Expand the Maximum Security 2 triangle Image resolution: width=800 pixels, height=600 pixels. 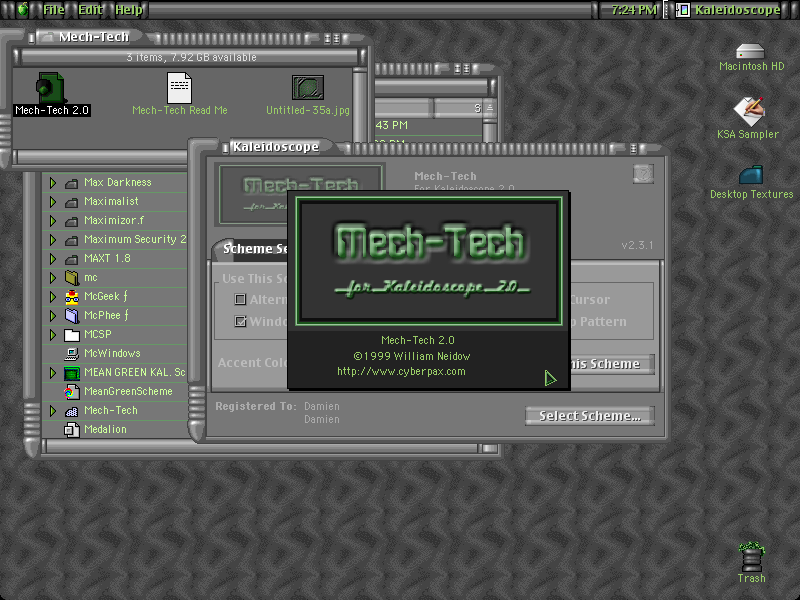click(53, 239)
